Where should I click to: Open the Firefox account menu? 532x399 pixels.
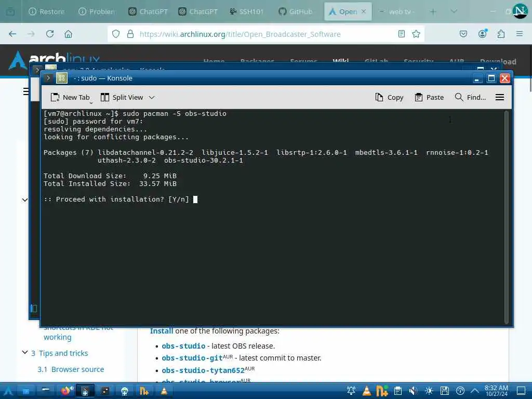click(482, 34)
